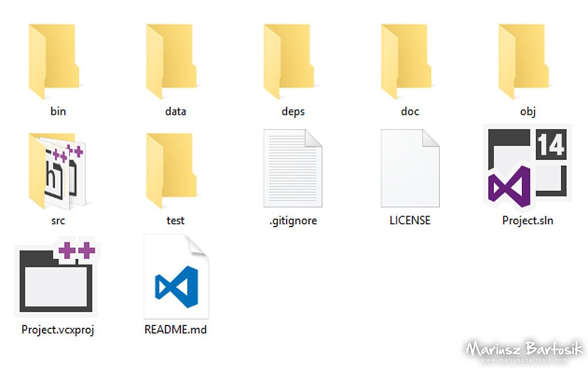Select the README.md VS Code file icon
588x368 pixels.
(x=176, y=277)
